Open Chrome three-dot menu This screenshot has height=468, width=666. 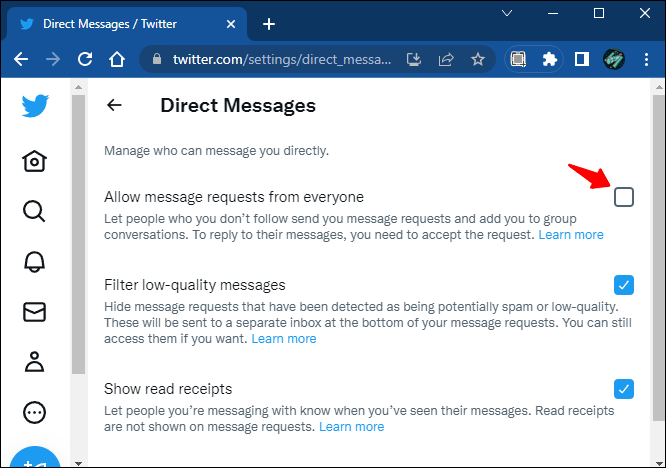coord(646,59)
